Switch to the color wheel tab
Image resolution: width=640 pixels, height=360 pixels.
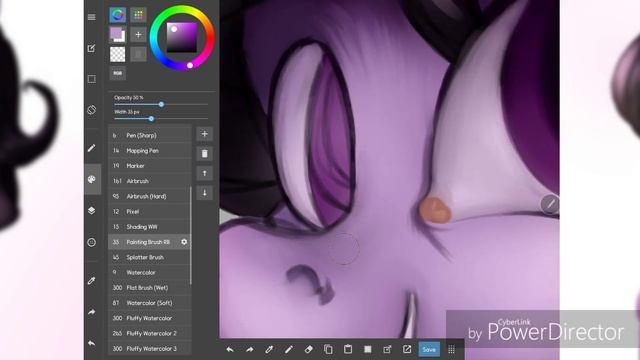point(118,15)
